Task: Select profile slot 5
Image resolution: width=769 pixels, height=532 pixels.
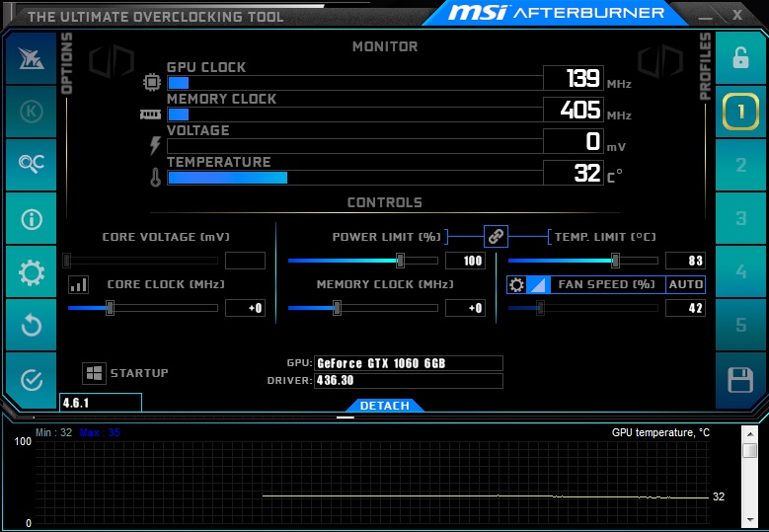Action: [740, 325]
